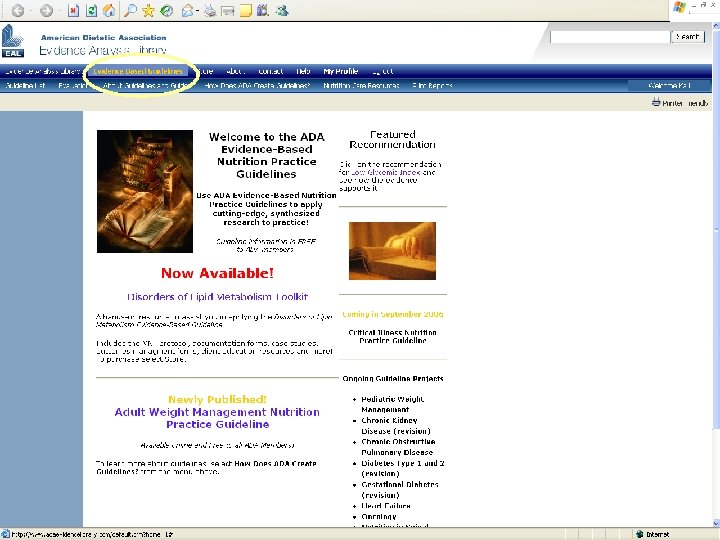Go to the browser Home page icon
720x540 pixels.
[109, 10]
